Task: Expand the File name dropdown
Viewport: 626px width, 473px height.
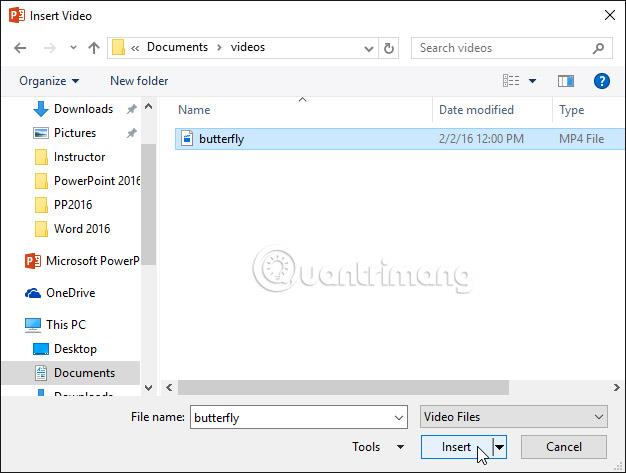Action: coord(398,418)
